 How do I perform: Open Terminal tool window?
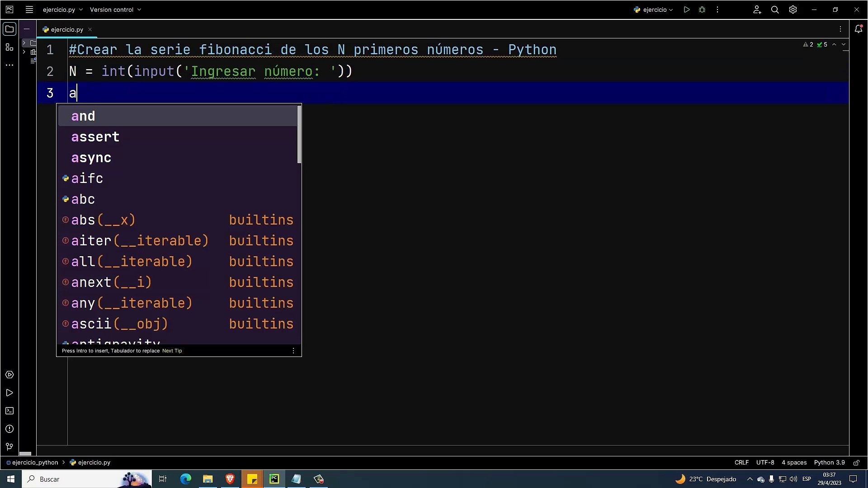9,411
